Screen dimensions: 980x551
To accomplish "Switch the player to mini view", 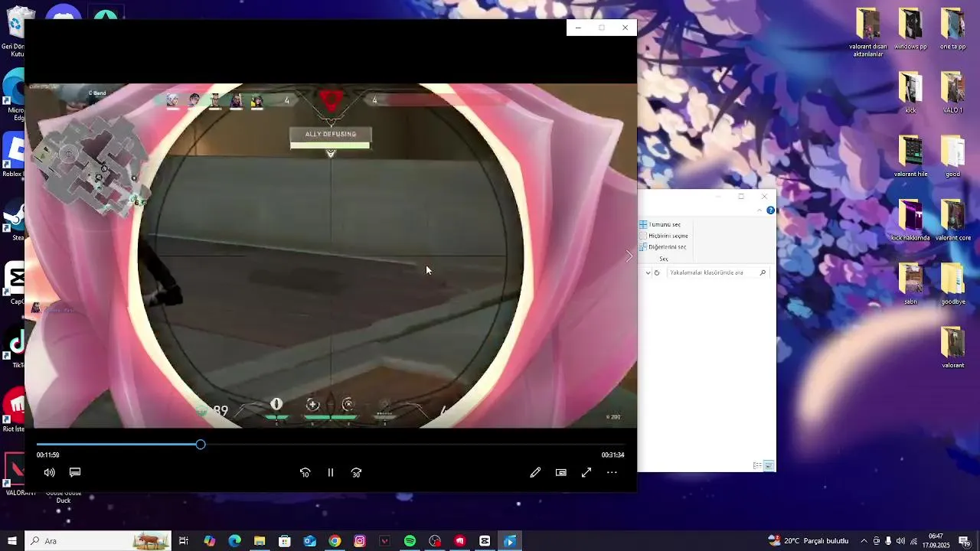I will 561,473.
